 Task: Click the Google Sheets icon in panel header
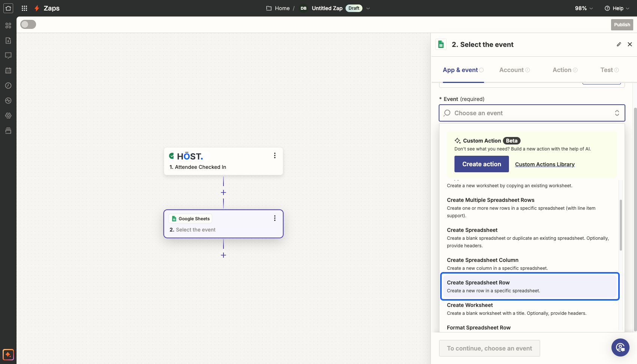(441, 44)
